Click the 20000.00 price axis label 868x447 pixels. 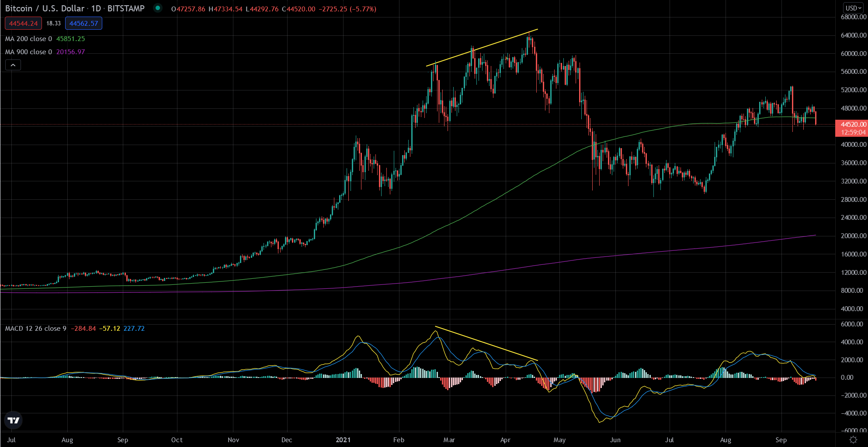pyautogui.click(x=853, y=236)
